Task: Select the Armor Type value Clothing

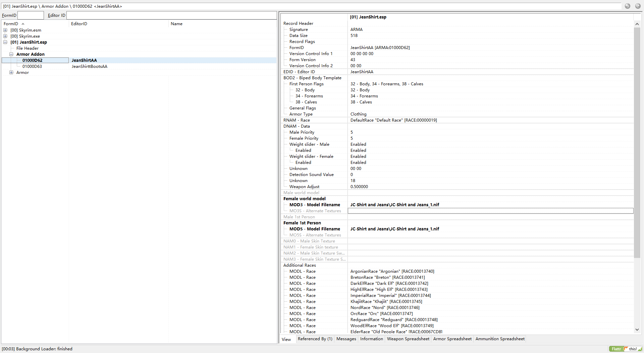Action: (359, 114)
